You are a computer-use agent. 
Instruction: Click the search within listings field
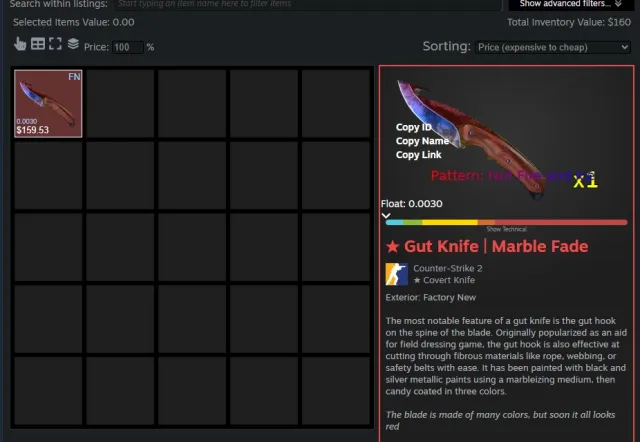[x=308, y=4]
